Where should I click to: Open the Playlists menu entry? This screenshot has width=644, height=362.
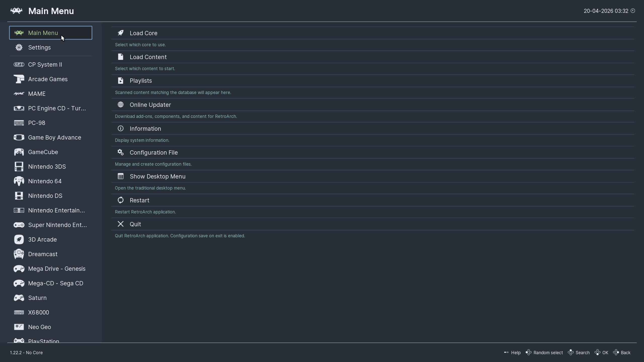(141, 81)
